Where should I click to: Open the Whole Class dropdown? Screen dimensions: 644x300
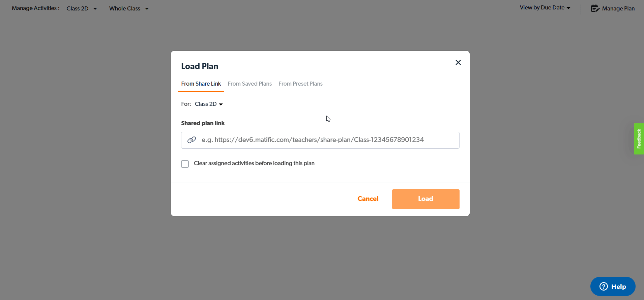128,8
